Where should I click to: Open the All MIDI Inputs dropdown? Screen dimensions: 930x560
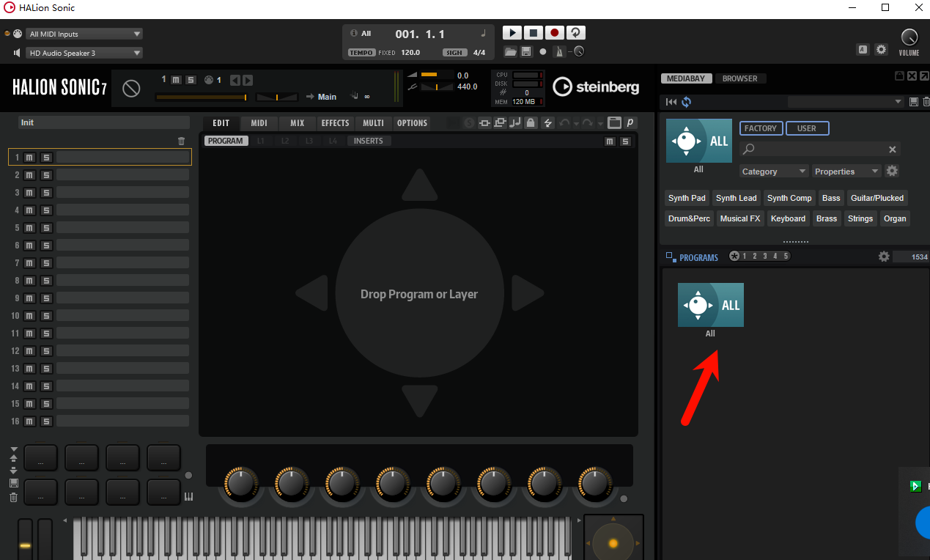84,34
